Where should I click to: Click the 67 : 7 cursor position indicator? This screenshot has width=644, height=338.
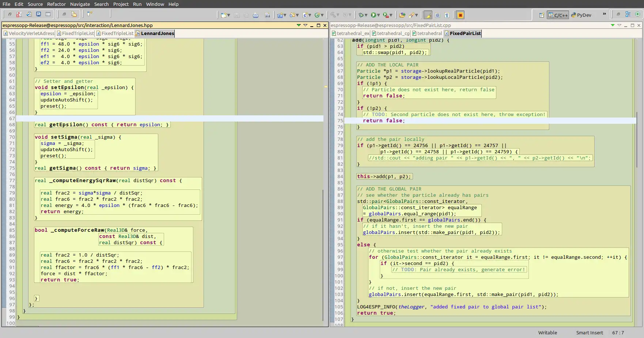618,333
